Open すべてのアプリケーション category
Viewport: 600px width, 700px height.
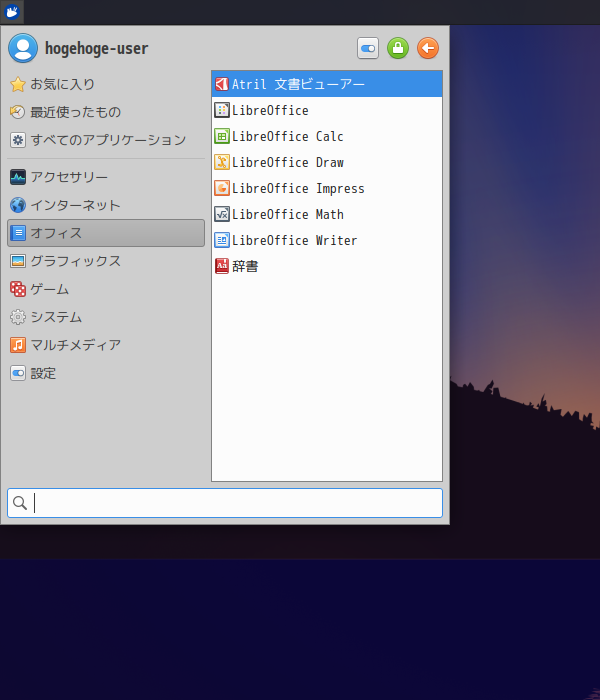coord(106,140)
